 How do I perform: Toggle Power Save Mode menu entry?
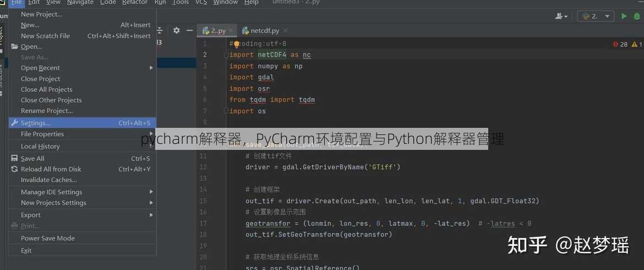click(x=82, y=238)
